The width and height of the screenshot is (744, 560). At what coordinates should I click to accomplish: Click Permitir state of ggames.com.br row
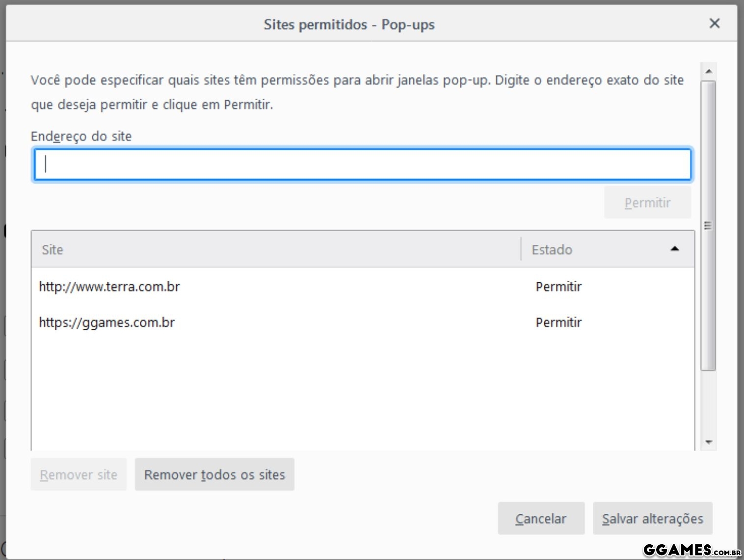[x=558, y=322]
